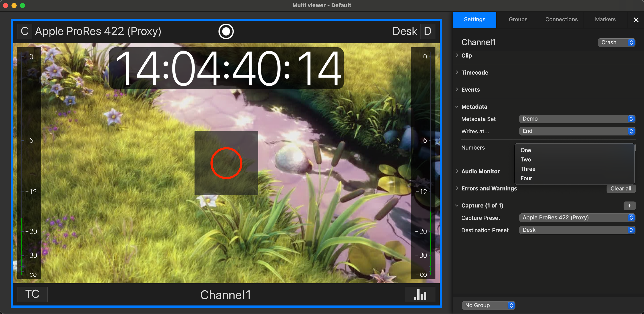Screen dimensions: 644x314
Task: Open the No Group dropdown
Action: point(488,305)
